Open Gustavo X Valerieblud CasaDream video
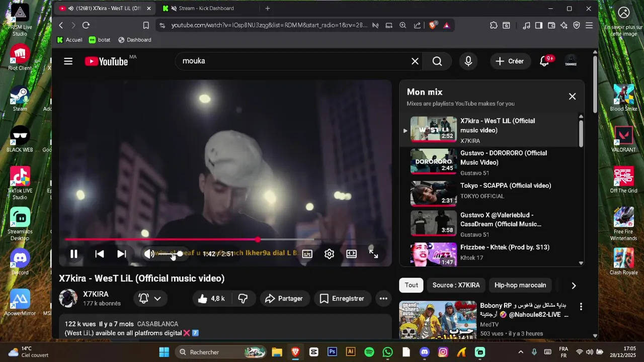The height and width of the screenshot is (362, 644). pyautogui.click(x=491, y=224)
